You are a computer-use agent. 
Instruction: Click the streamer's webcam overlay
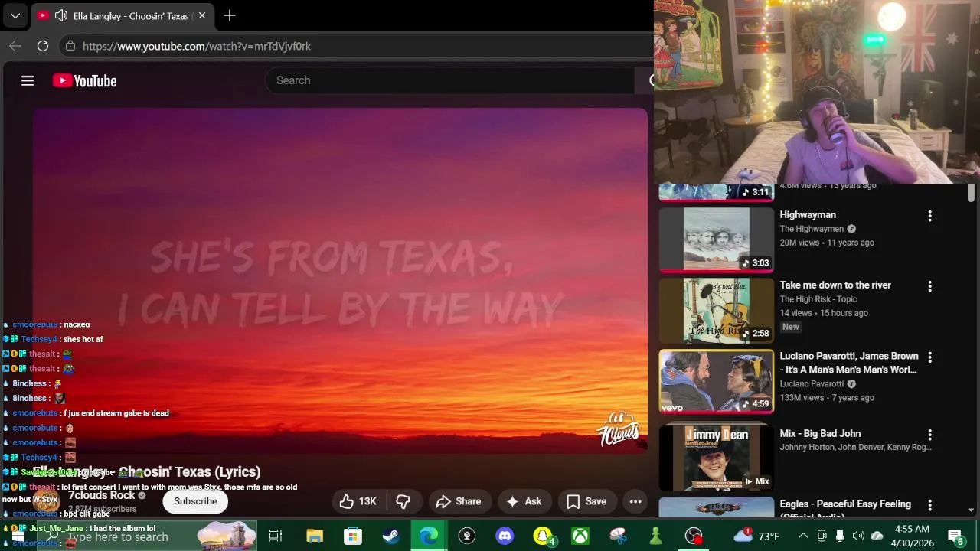(817, 92)
